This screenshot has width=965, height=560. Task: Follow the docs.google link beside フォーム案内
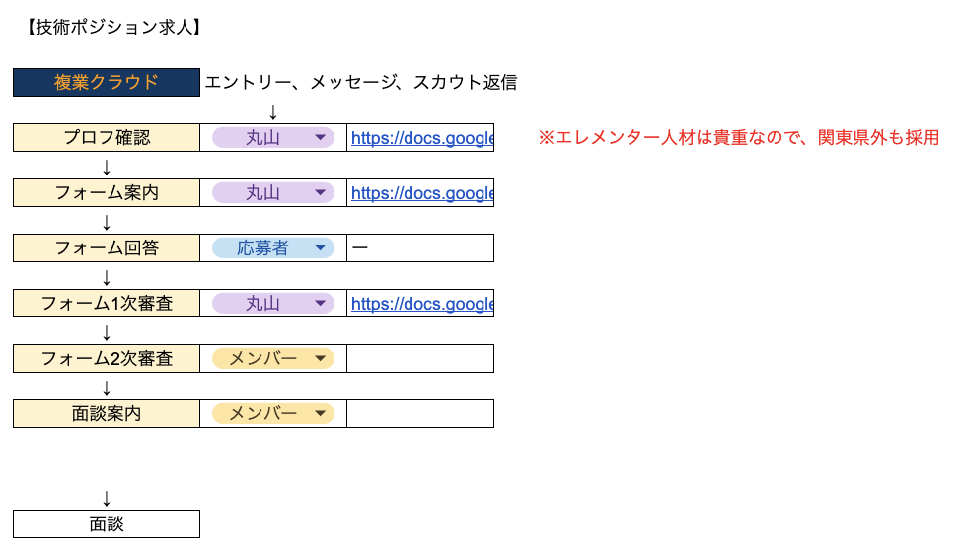(421, 193)
